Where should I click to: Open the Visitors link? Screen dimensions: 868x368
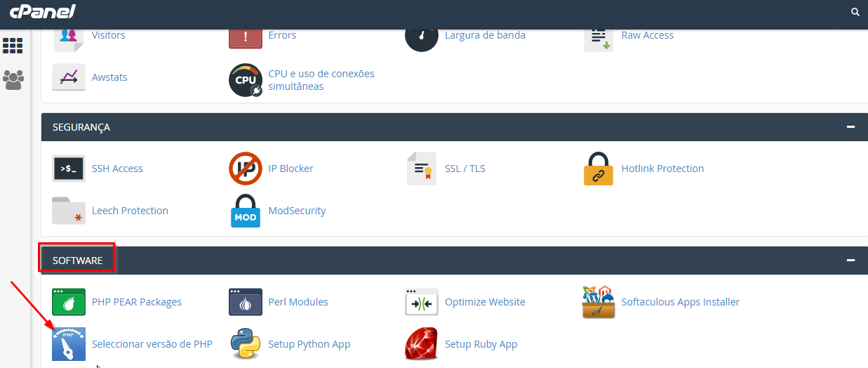click(109, 35)
